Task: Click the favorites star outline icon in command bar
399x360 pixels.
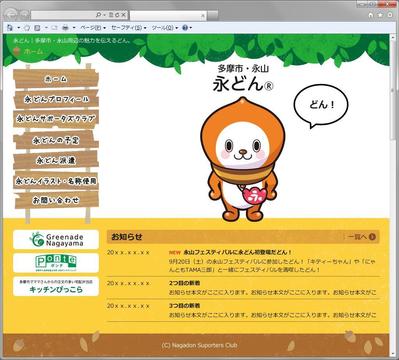Action: point(28,28)
